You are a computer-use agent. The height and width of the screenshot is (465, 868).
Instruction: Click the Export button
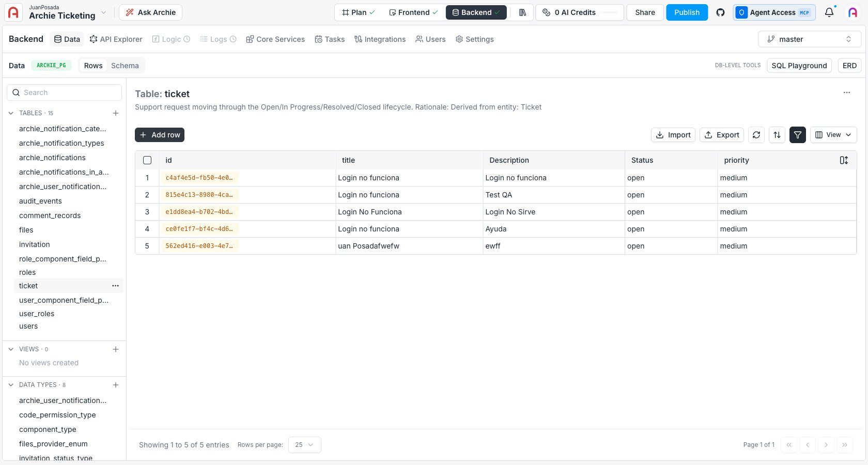click(x=722, y=135)
